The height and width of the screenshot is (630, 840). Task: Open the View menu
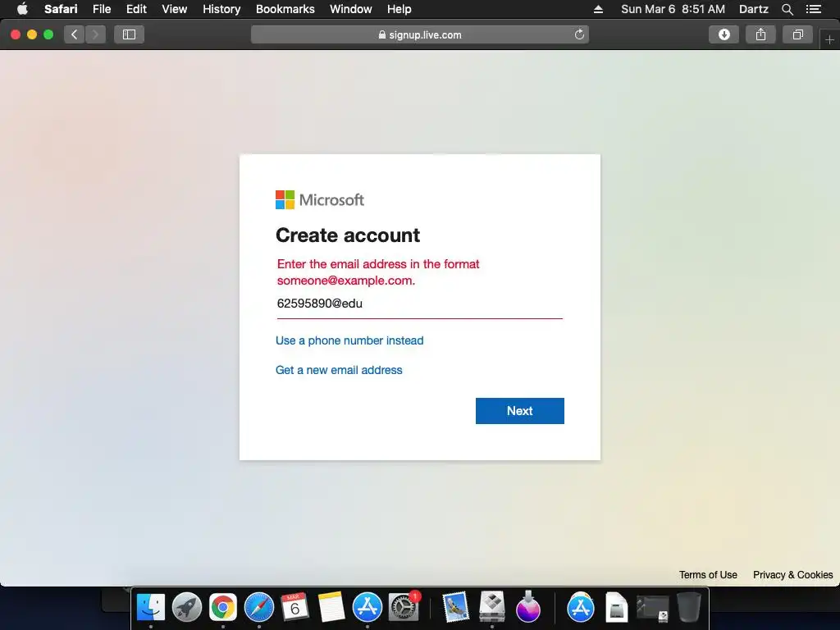[x=174, y=9]
